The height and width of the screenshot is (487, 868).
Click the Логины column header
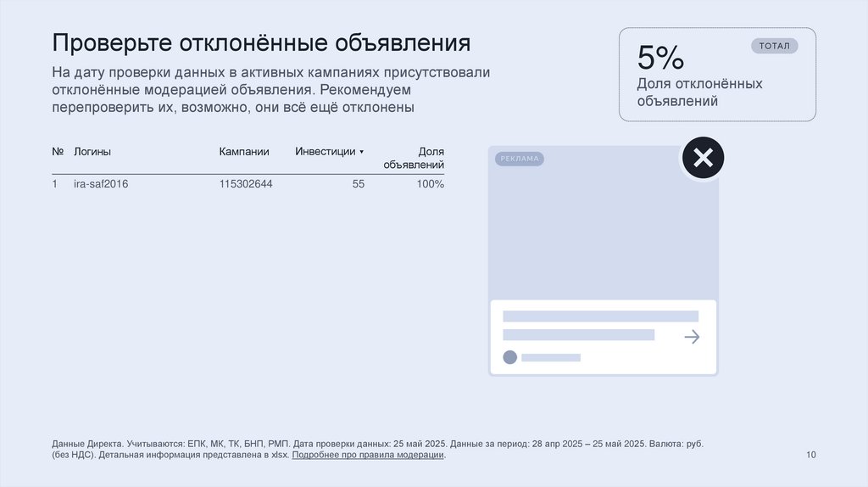[x=92, y=152]
